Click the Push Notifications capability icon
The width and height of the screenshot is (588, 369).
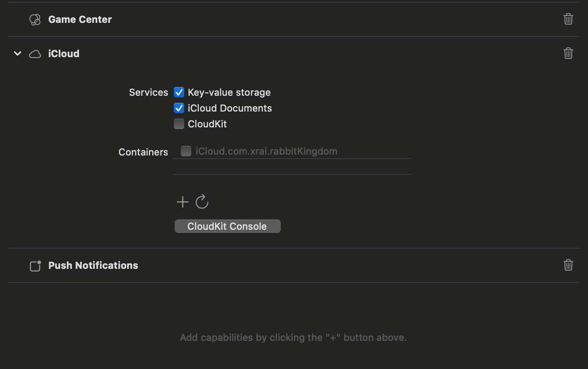point(35,266)
